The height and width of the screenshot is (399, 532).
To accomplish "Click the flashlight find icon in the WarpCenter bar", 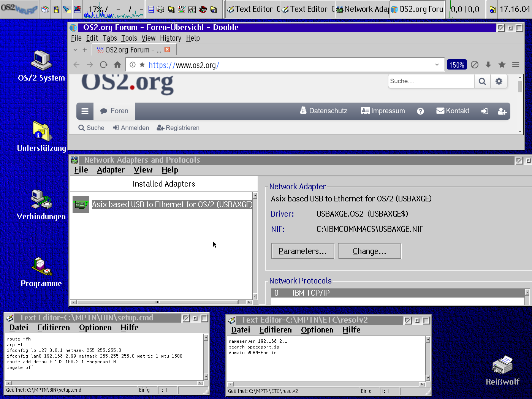I will coord(66,9).
